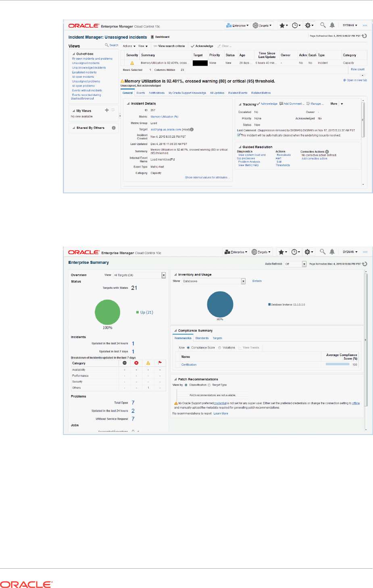The height and width of the screenshot is (588, 373).
Task: Click info icon next to target host
Action: pos(192,130)
